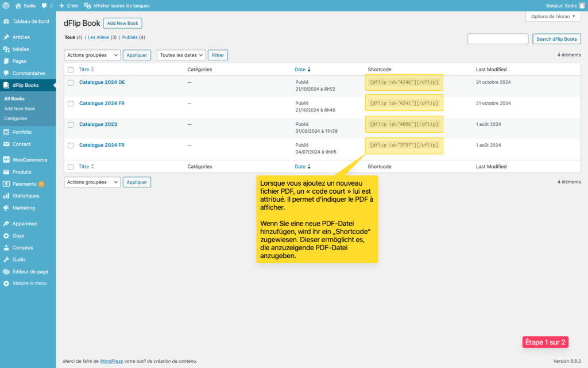Expand the Options de l'écran panel
The image size is (588, 368).
pyautogui.click(x=553, y=17)
